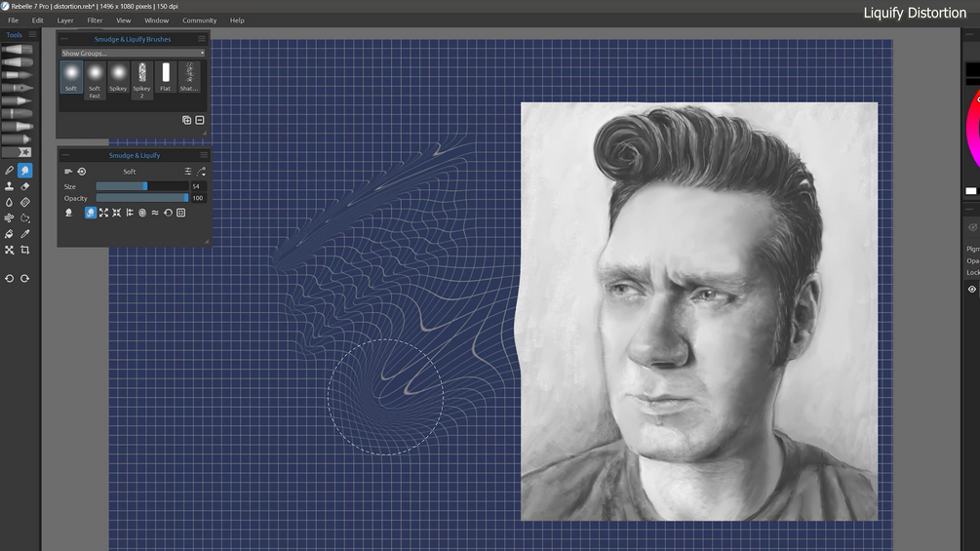Adjust the Size slider

(141, 186)
